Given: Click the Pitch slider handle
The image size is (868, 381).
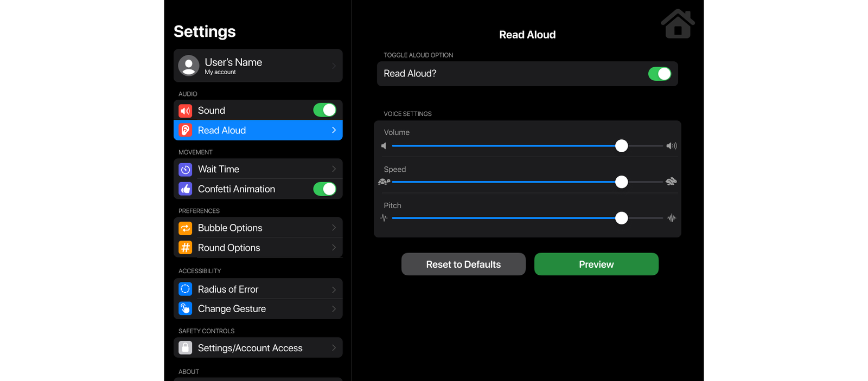Looking at the screenshot, I should [x=622, y=218].
